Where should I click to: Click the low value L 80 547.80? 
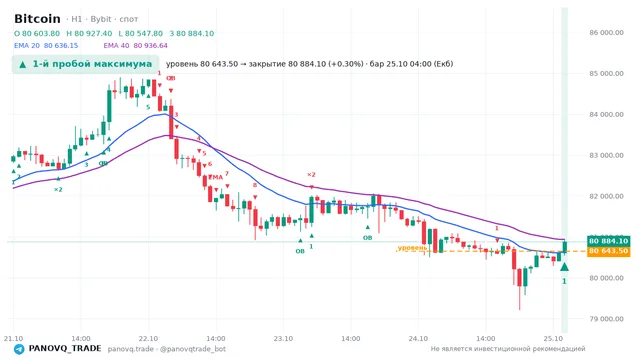pos(140,33)
